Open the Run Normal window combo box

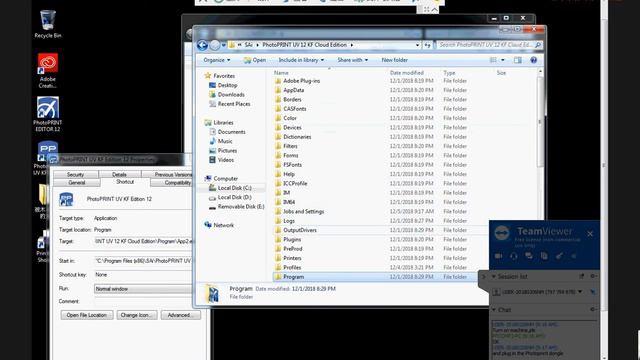pyautogui.click(x=143, y=289)
